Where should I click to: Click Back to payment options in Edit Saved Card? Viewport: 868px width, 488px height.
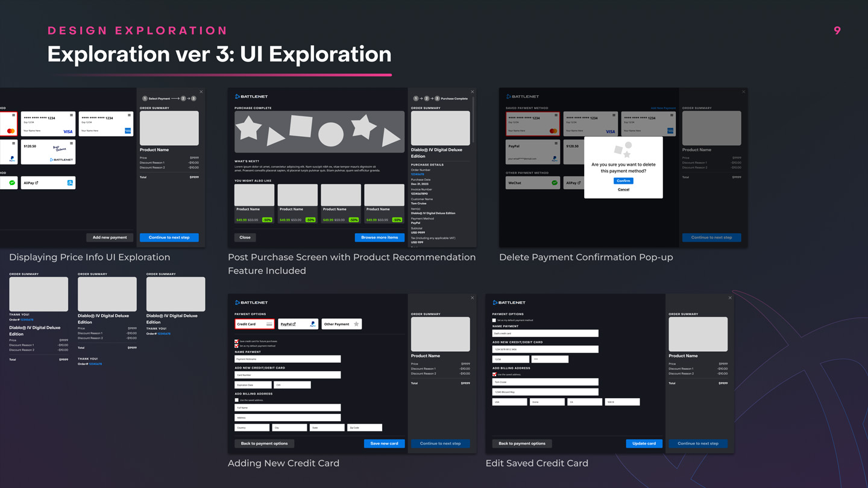[x=522, y=443]
